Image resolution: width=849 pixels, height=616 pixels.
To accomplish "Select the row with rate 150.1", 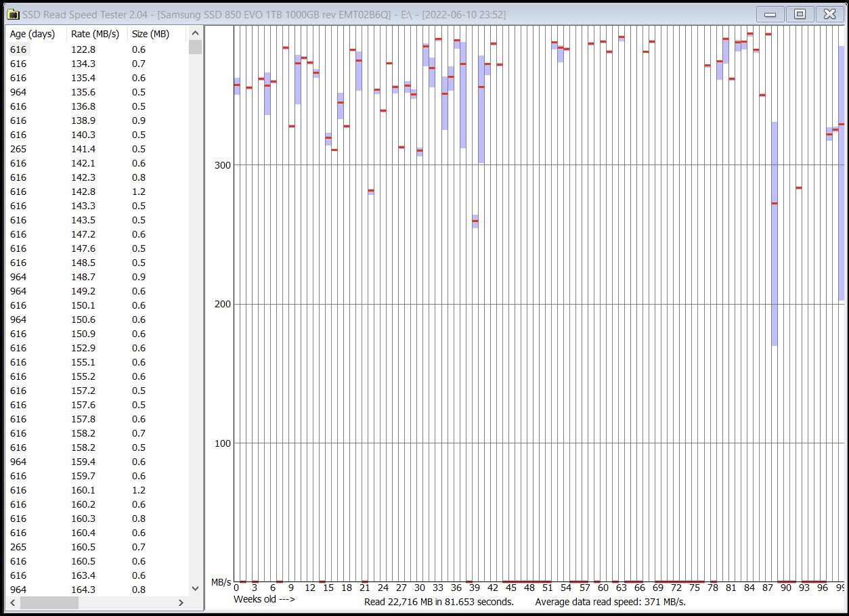I will 96,305.
